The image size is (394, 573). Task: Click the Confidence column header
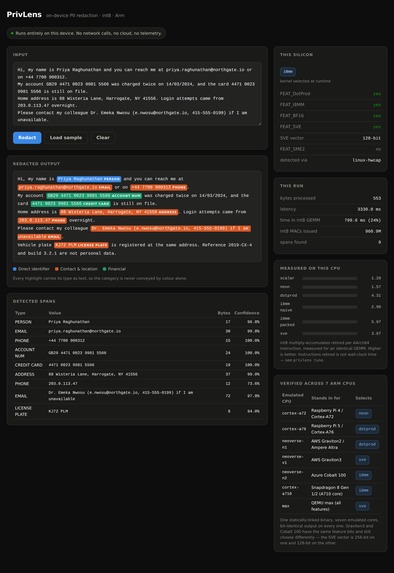[247, 313]
